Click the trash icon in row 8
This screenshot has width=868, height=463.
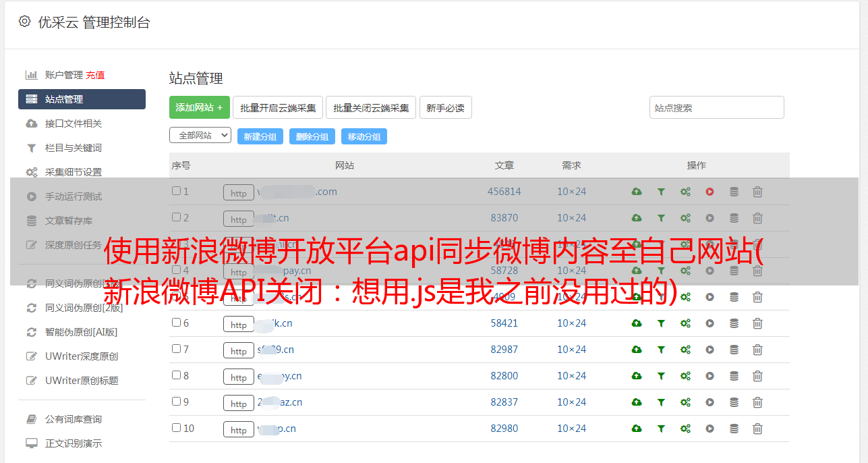757,376
